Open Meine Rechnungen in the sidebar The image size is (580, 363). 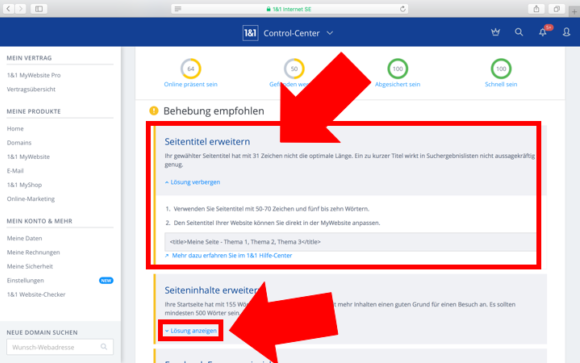[x=33, y=252]
